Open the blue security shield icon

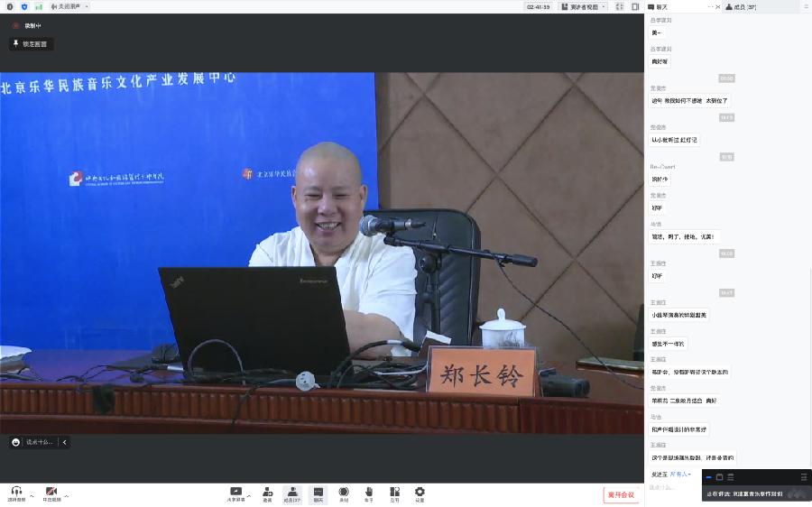point(24,6)
